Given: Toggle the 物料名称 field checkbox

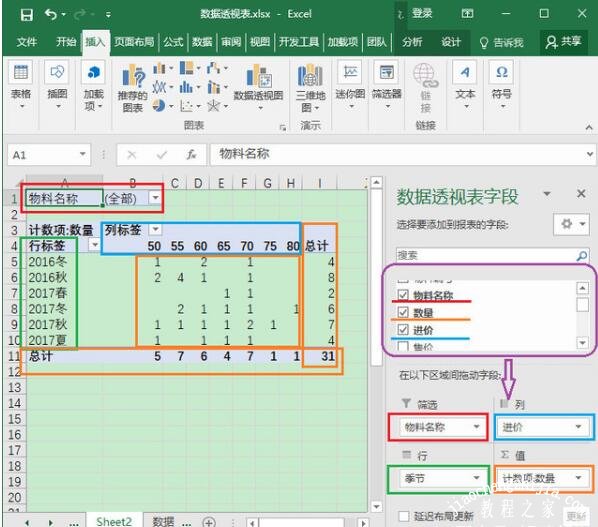Looking at the screenshot, I should [x=403, y=294].
